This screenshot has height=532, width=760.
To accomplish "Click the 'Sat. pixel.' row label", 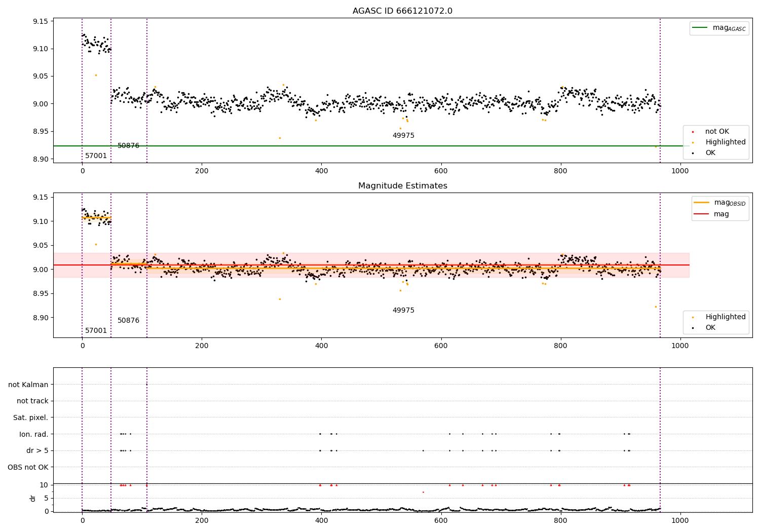I will (x=31, y=417).
